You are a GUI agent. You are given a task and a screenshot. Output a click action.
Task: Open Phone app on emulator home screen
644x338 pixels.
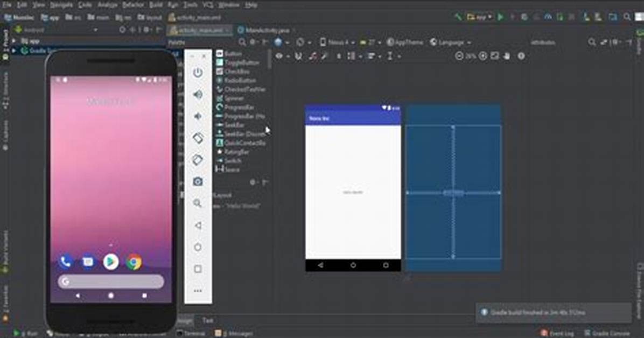(x=65, y=262)
